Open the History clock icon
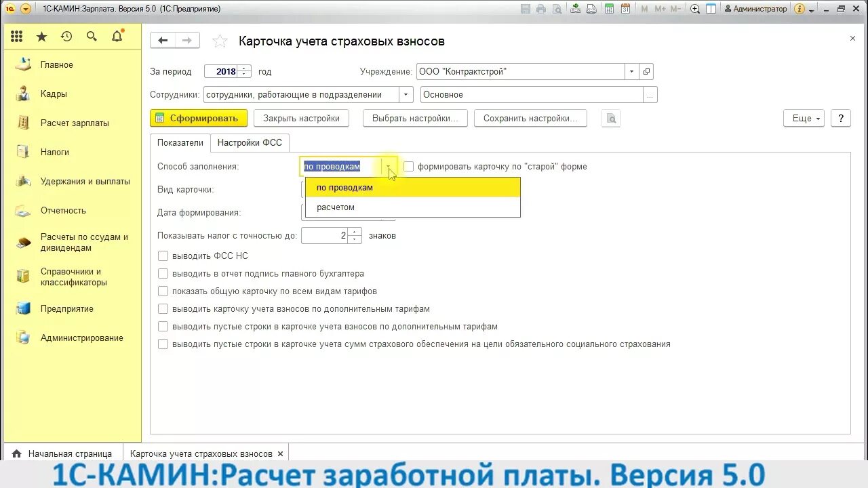The height and width of the screenshot is (488, 868). (x=66, y=37)
